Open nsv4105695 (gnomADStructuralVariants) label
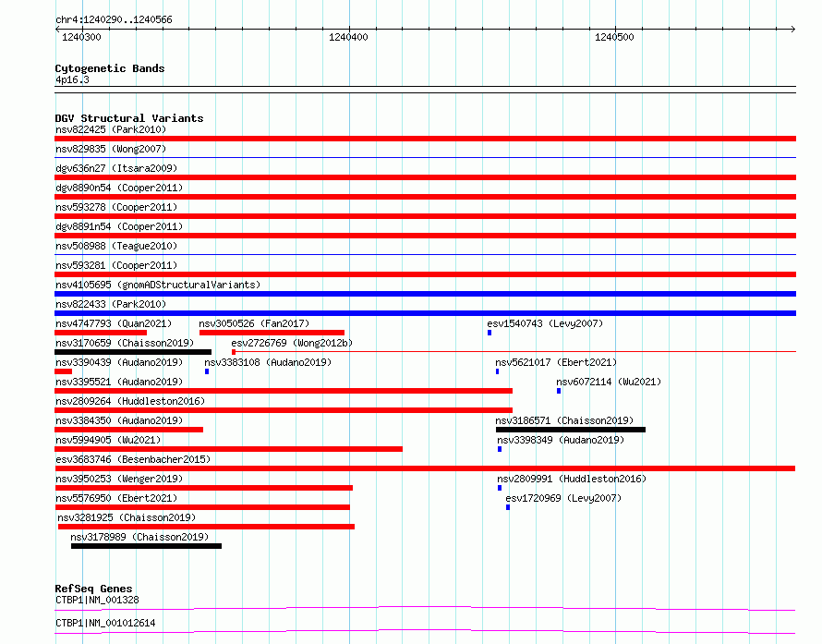The width and height of the screenshot is (822, 644). tap(158, 285)
